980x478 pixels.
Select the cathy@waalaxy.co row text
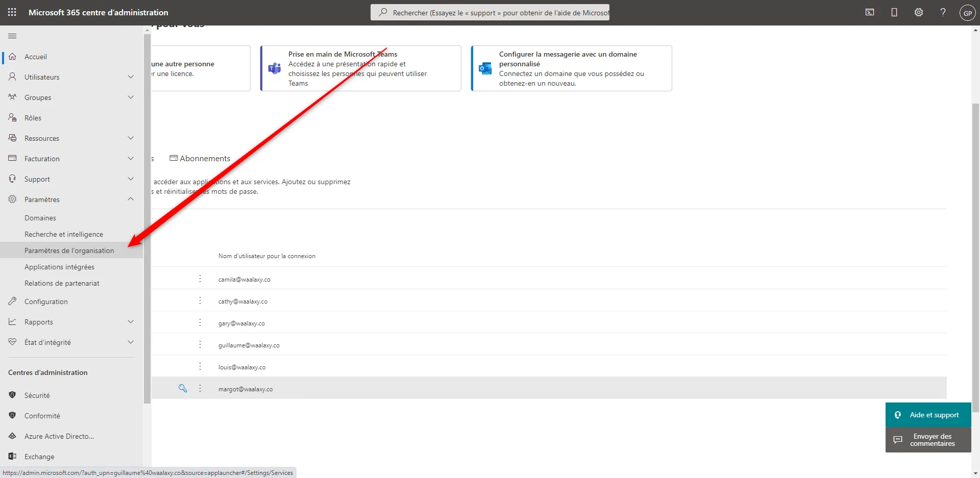point(243,301)
